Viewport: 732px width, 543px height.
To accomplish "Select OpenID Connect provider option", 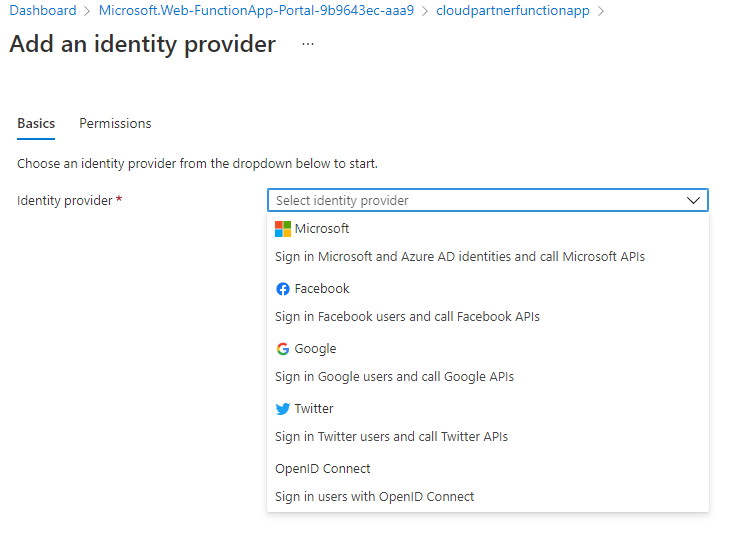I will (x=323, y=469).
